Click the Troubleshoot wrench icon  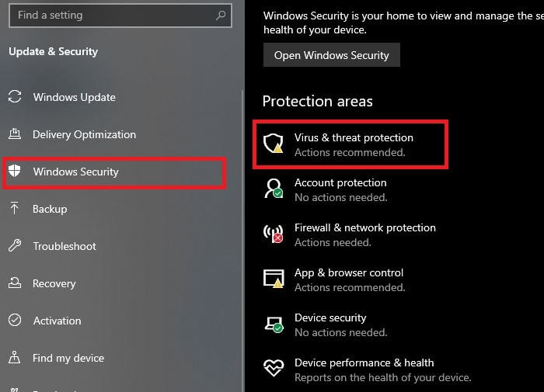click(x=15, y=246)
